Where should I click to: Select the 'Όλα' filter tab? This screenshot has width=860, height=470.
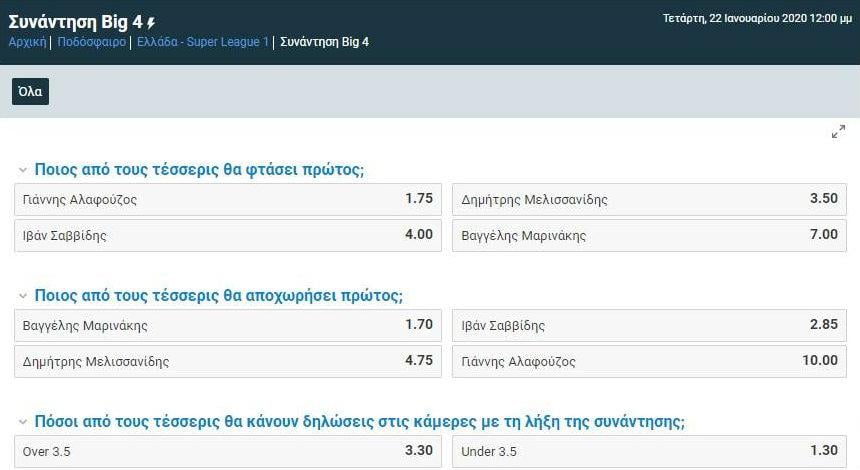click(30, 92)
